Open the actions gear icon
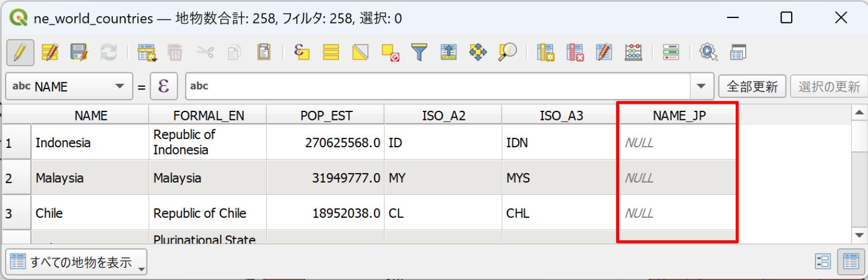 click(x=709, y=53)
